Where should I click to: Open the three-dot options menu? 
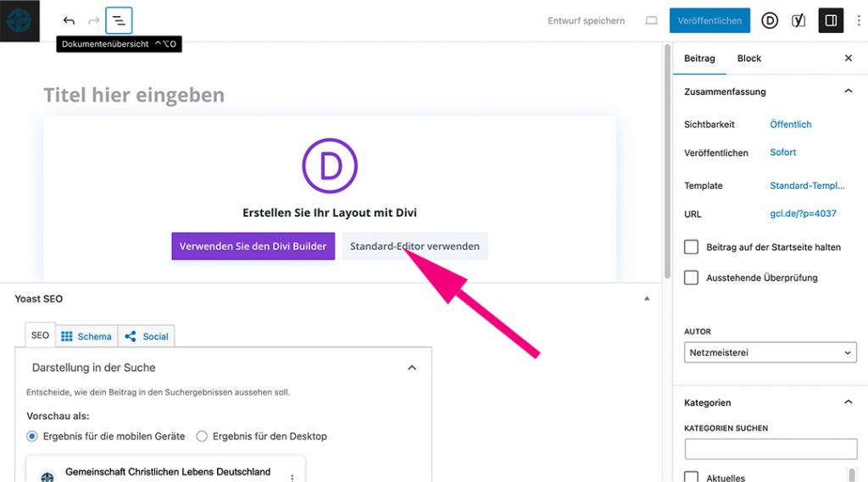pos(858,20)
